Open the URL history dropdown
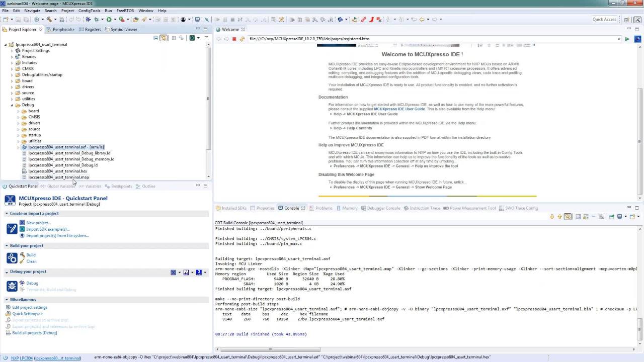Image resolution: width=644 pixels, height=362 pixels. coord(619,39)
